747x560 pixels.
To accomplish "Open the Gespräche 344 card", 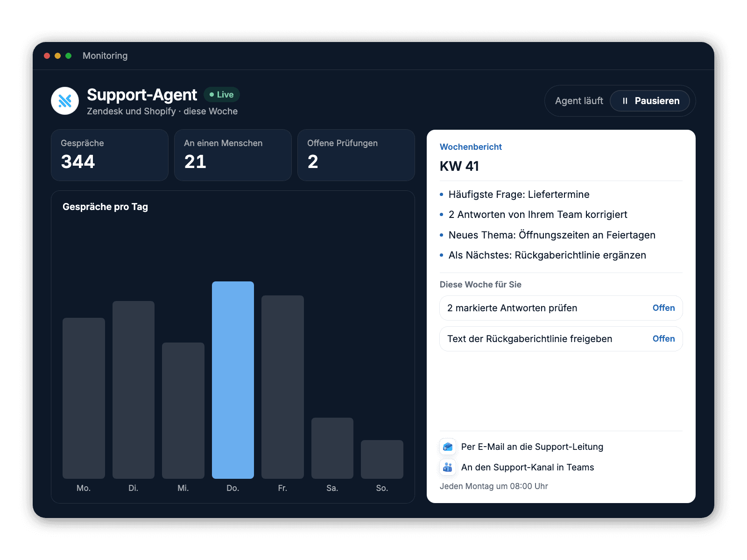I will click(110, 155).
